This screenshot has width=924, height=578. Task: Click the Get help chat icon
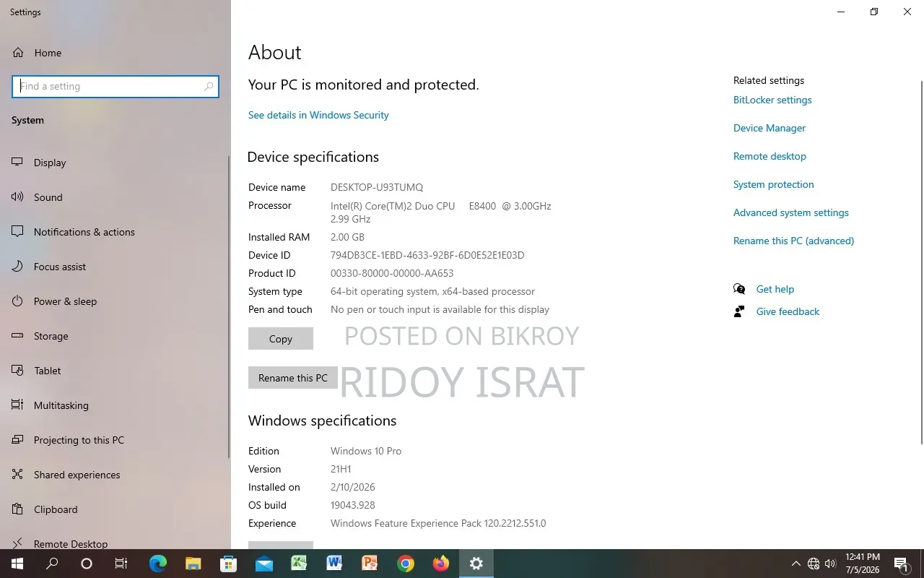(739, 289)
